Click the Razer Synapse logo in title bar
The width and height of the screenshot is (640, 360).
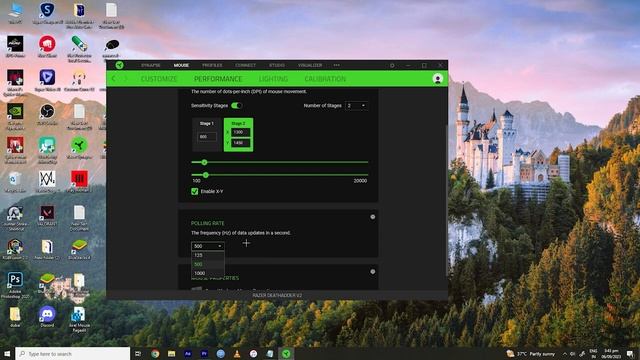(119, 65)
